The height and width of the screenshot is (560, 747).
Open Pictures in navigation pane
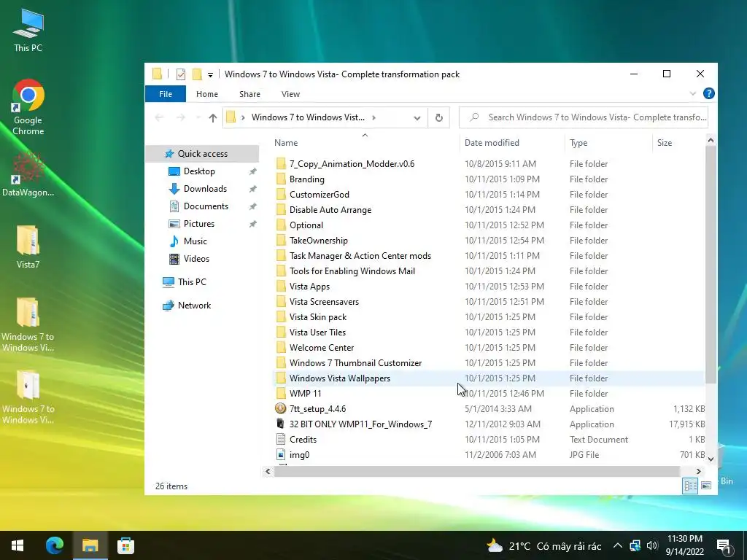point(198,224)
